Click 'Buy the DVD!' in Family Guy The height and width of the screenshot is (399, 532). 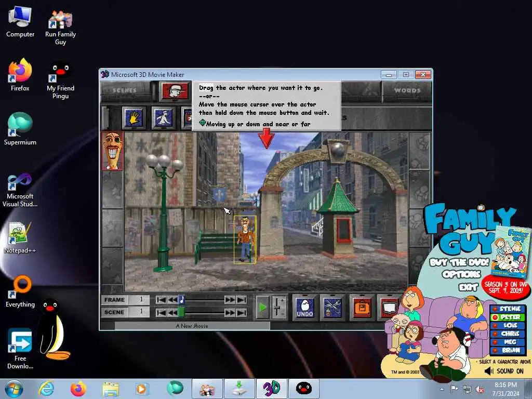(x=459, y=262)
